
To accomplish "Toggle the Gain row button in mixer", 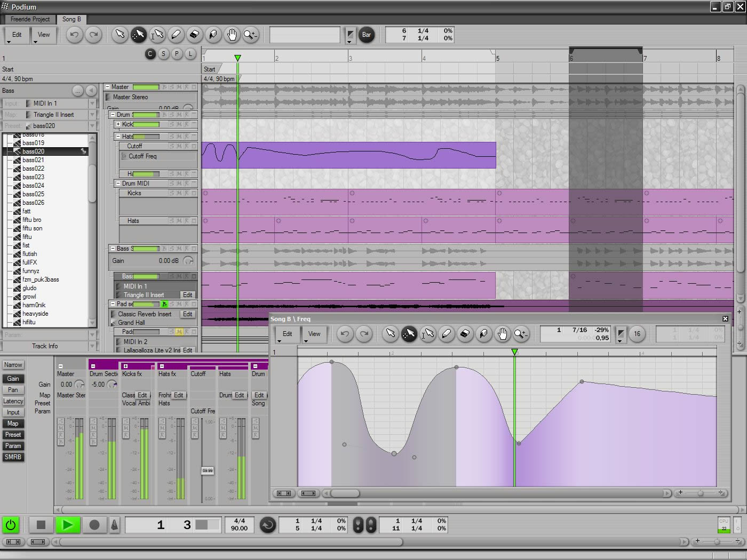I will pyautogui.click(x=13, y=379).
